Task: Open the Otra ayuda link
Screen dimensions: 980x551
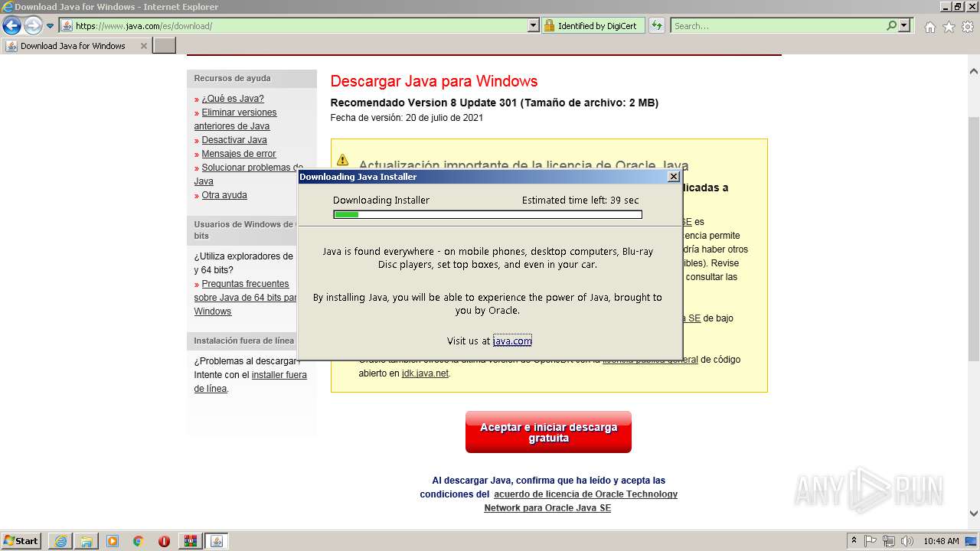Action: (224, 195)
